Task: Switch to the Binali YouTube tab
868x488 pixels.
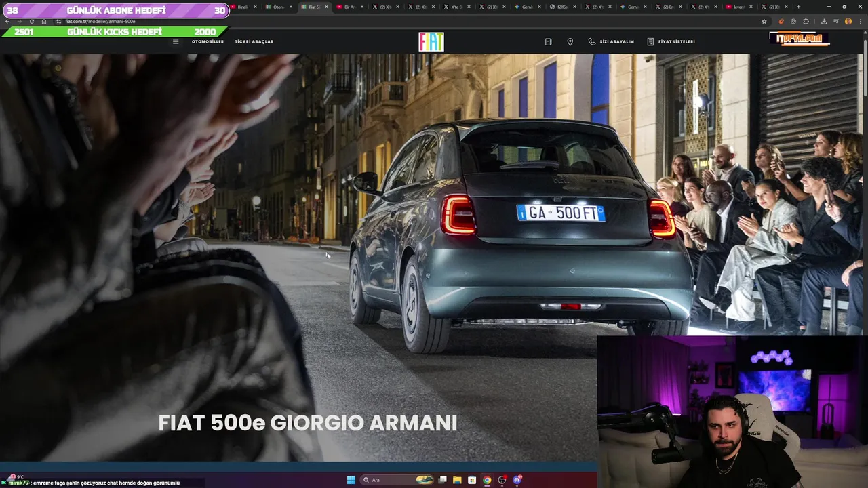Action: (243, 7)
